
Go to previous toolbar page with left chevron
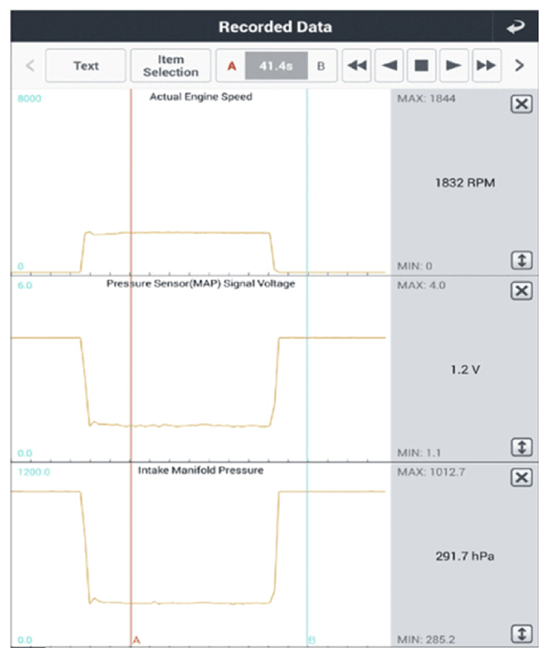tap(30, 65)
